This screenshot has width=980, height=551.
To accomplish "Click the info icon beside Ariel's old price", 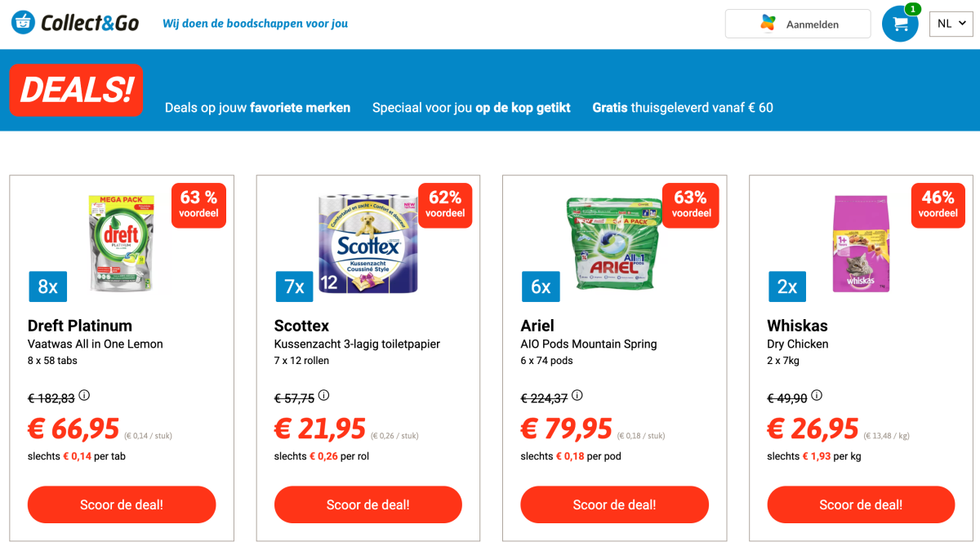I will [577, 396].
